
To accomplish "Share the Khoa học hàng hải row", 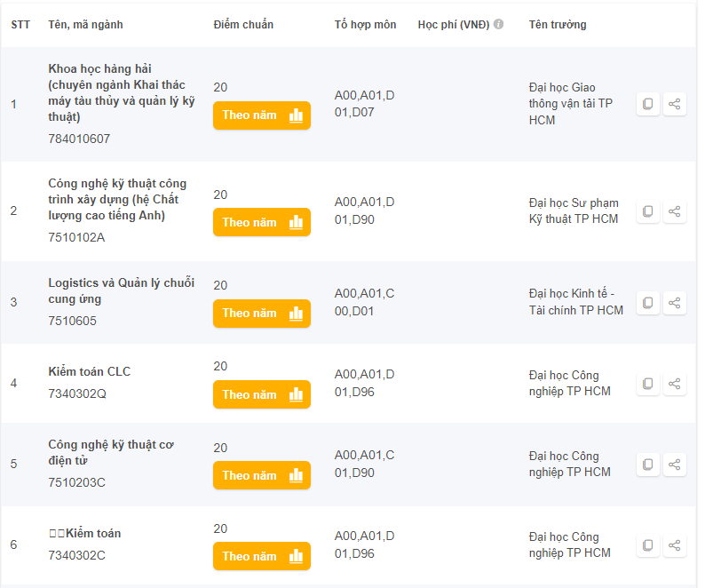I will pyautogui.click(x=674, y=104).
